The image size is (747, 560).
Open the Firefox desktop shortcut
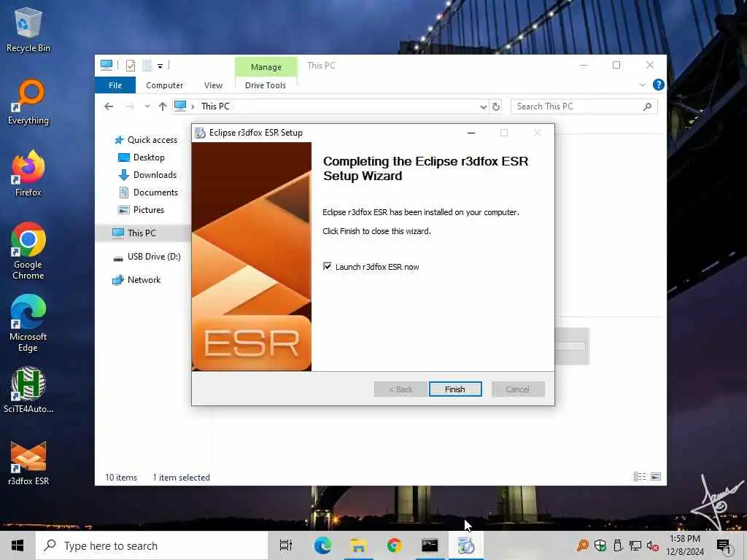[28, 174]
